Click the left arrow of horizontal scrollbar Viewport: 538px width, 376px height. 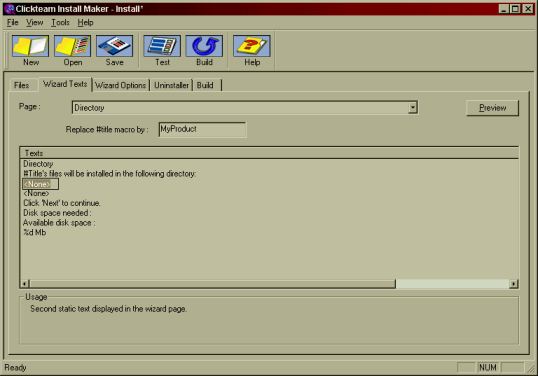tap(25, 284)
